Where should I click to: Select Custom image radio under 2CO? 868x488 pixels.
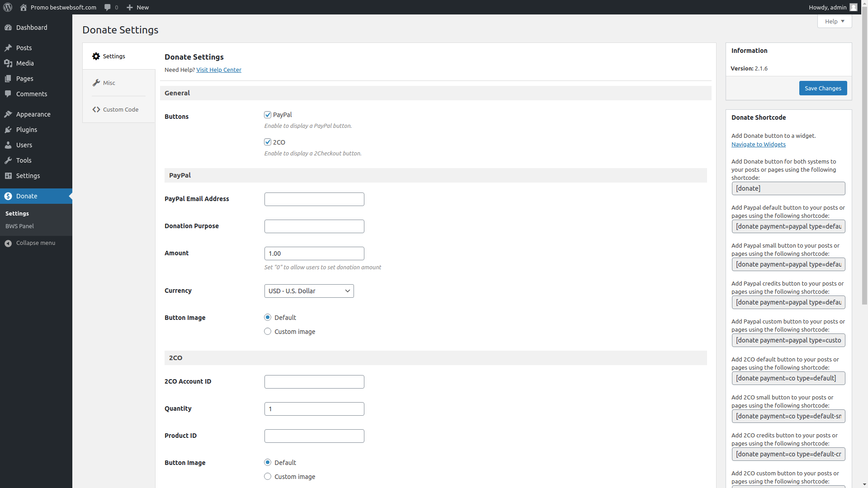click(268, 477)
